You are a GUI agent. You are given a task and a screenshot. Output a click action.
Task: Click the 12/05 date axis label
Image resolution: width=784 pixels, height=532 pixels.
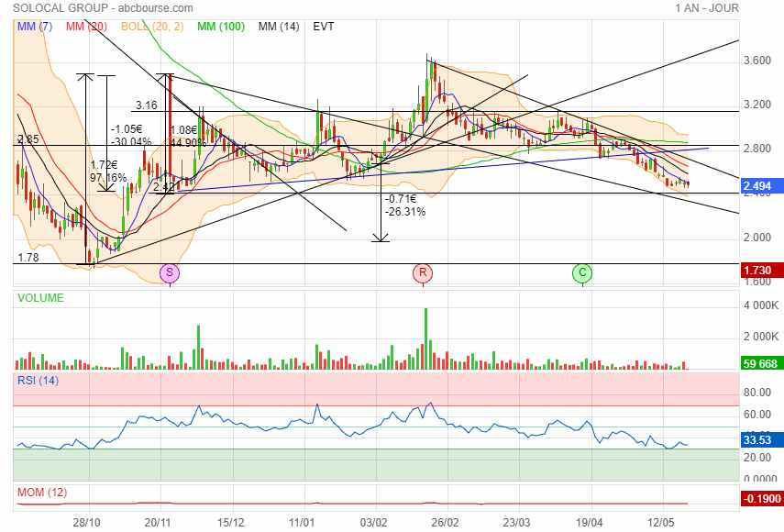[660, 523]
